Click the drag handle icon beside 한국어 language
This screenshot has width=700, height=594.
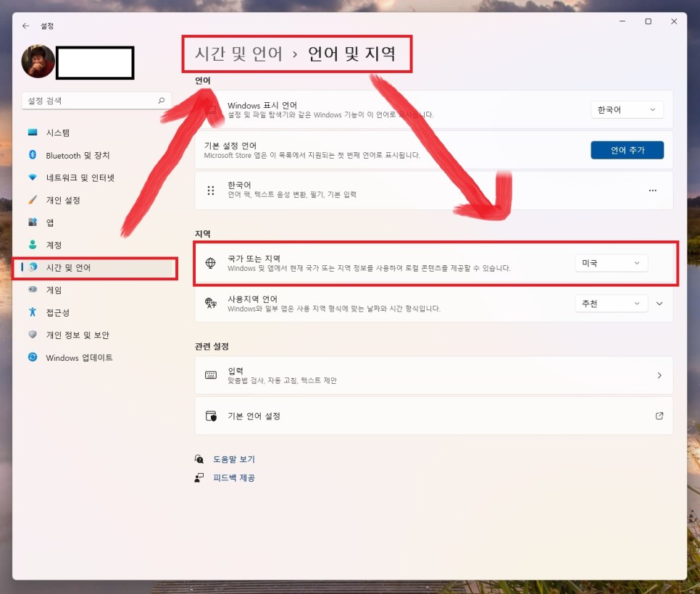(x=211, y=191)
